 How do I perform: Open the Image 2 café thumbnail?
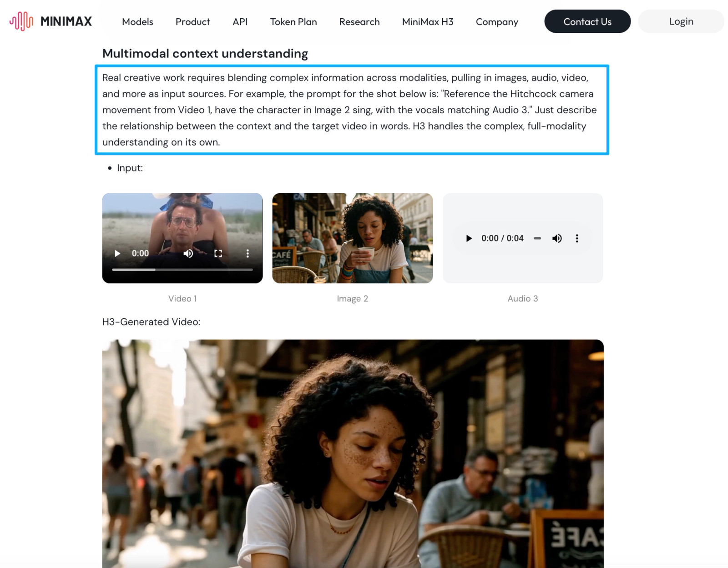352,238
